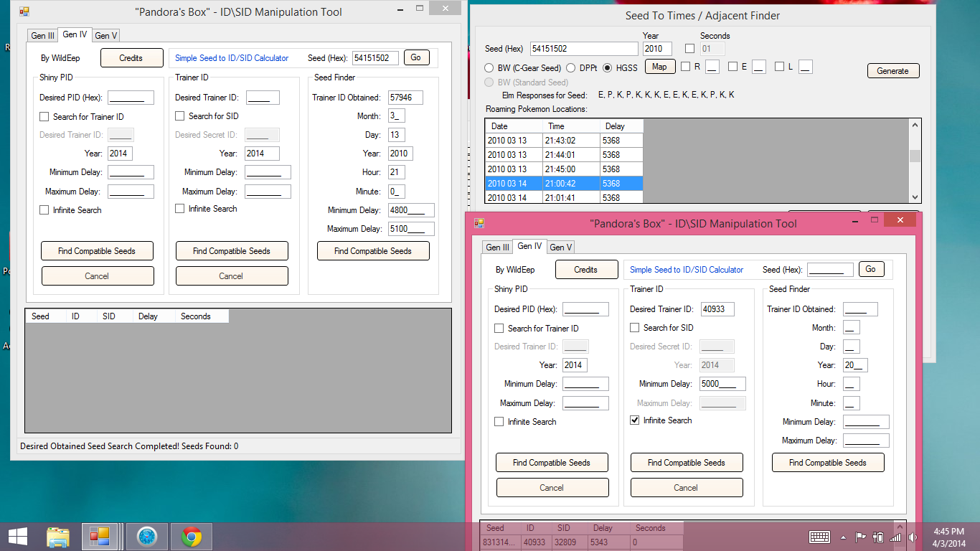Screen dimensions: 980x551
Task: Click Seed Finder's Find Compatible Seeds, left window
Action: [x=373, y=251]
